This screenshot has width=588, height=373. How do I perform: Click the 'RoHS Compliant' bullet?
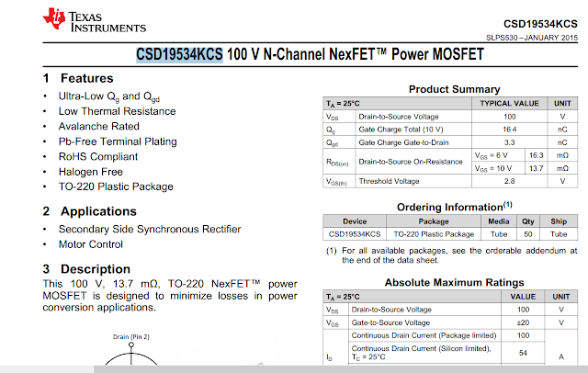[98, 156]
